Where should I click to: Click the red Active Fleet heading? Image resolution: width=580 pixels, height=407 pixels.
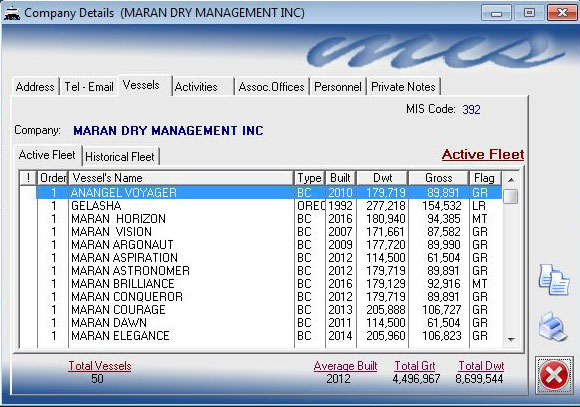click(x=483, y=154)
